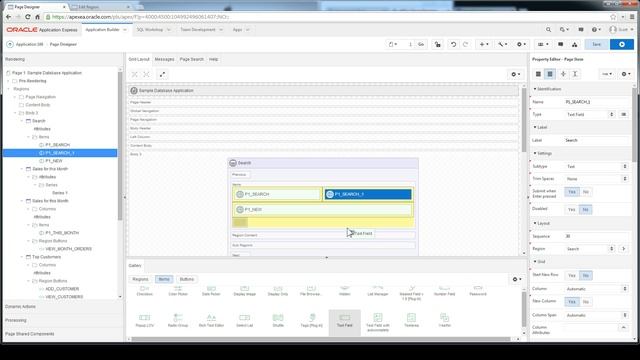The image size is (640, 360).
Task: Click the gallery horizontal scrollbar
Action: [x=320, y=339]
